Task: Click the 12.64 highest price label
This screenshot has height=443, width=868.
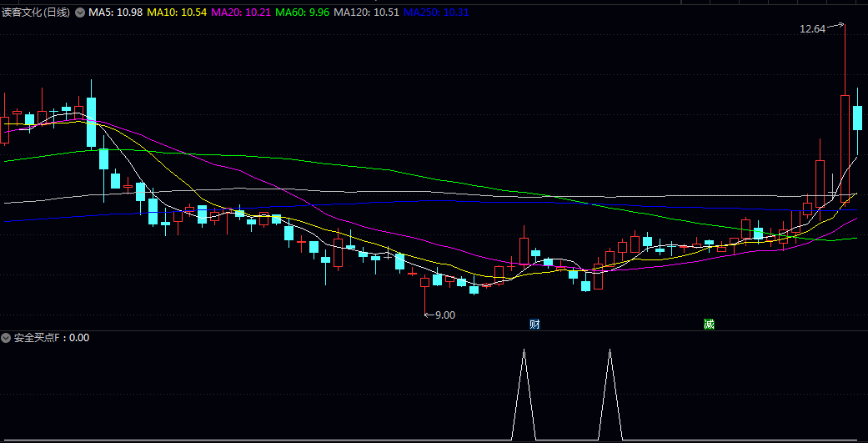Action: tap(811, 28)
